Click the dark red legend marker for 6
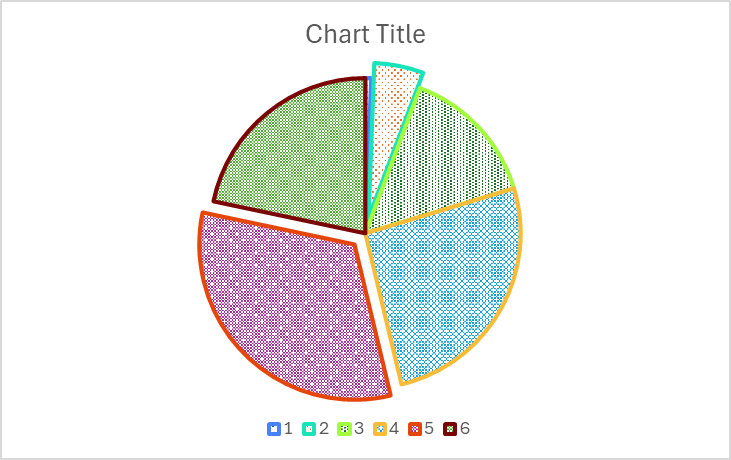 [451, 429]
